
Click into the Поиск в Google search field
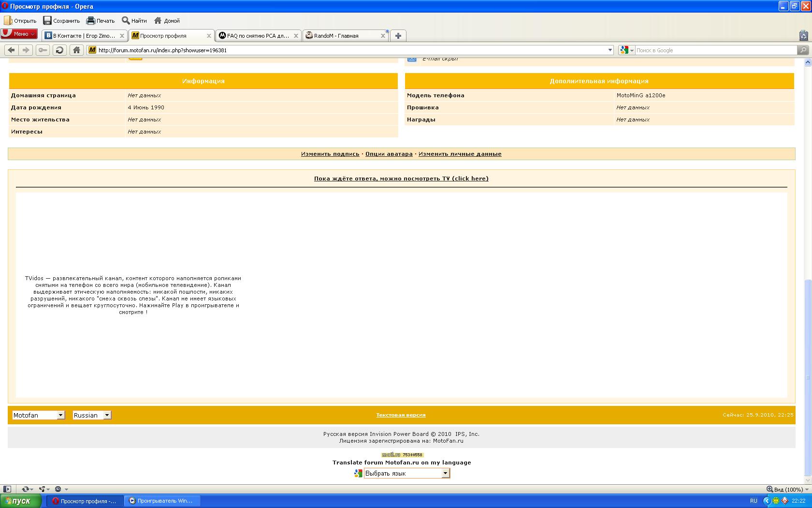click(715, 50)
